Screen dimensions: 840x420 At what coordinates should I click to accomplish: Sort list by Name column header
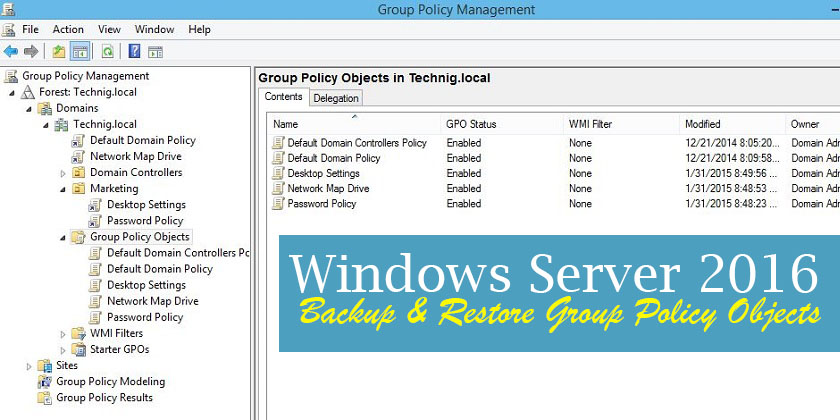354,124
